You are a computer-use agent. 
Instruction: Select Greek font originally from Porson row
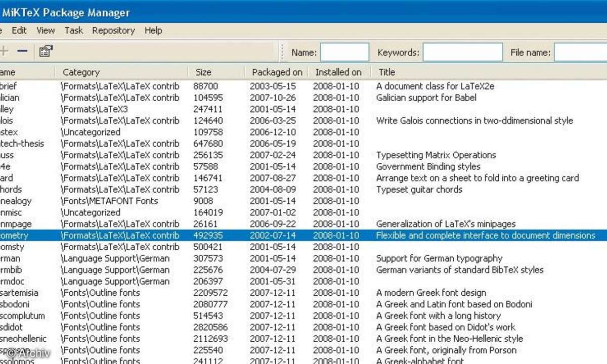(303, 350)
